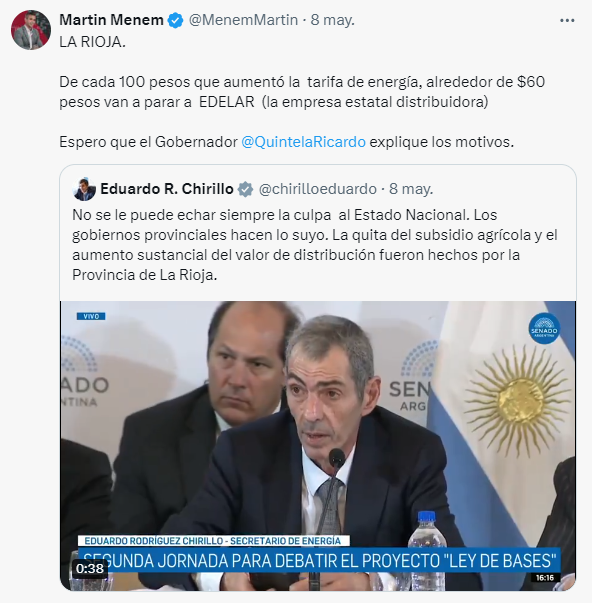The image size is (592, 603).
Task: Click Eduardo R. Chirillo's gray verified badge
Action: coord(245,189)
